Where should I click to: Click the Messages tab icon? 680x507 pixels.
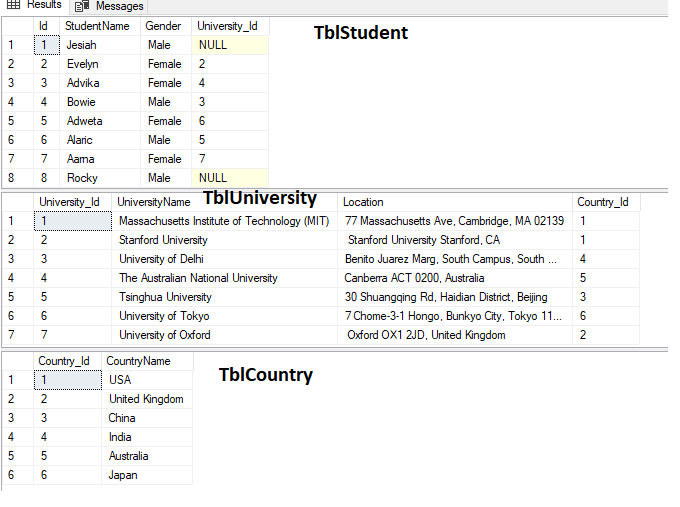82,6
